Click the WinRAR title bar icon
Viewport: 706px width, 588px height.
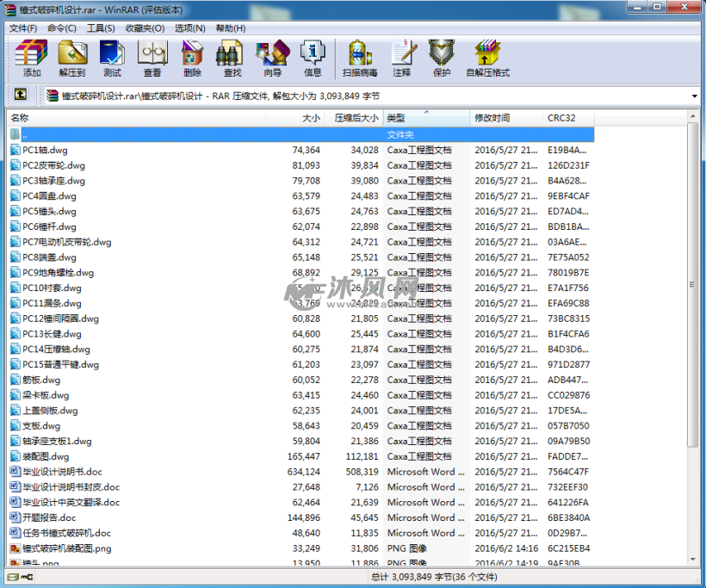point(10,9)
